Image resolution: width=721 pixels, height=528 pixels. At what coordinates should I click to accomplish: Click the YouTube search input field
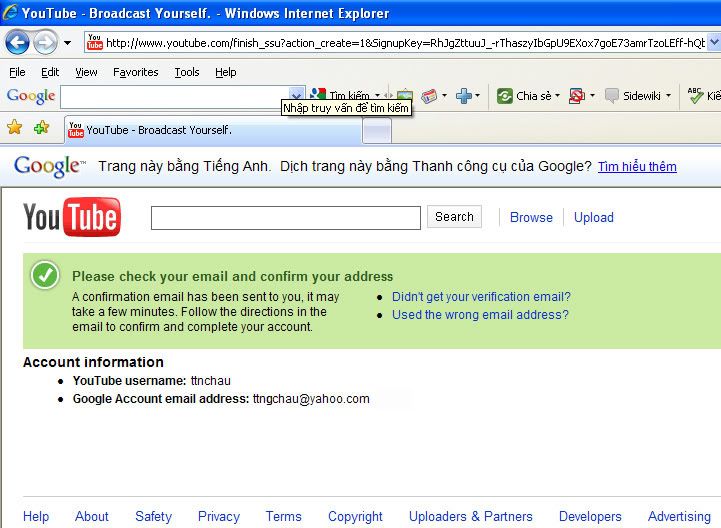coord(286,218)
